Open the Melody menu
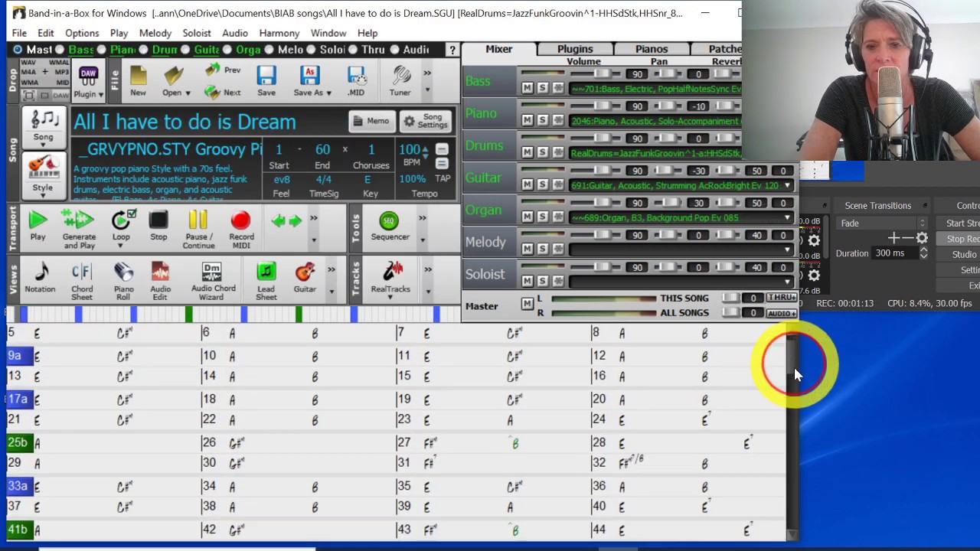 [155, 33]
